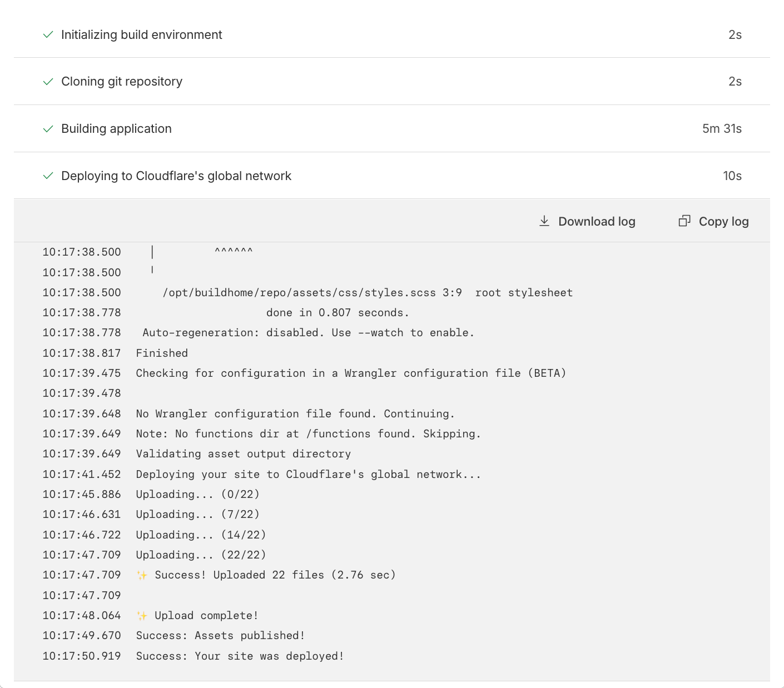Click the 'Uploading... (14/22)' line

(x=201, y=535)
